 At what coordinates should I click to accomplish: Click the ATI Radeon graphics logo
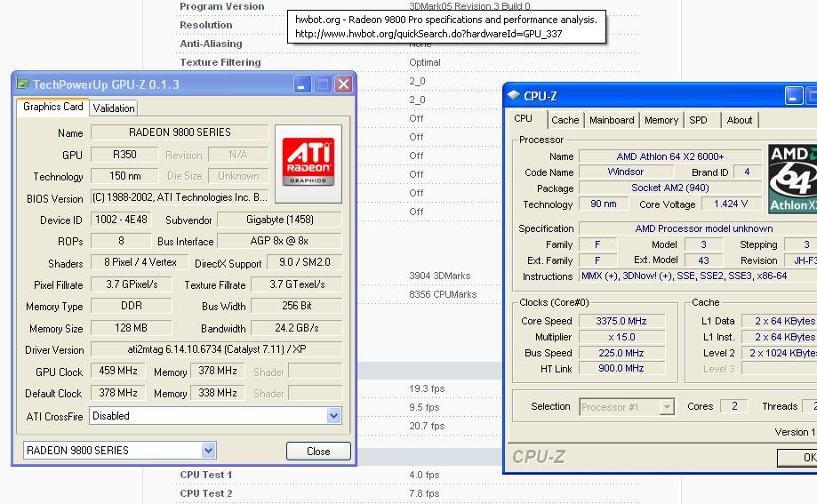308,164
